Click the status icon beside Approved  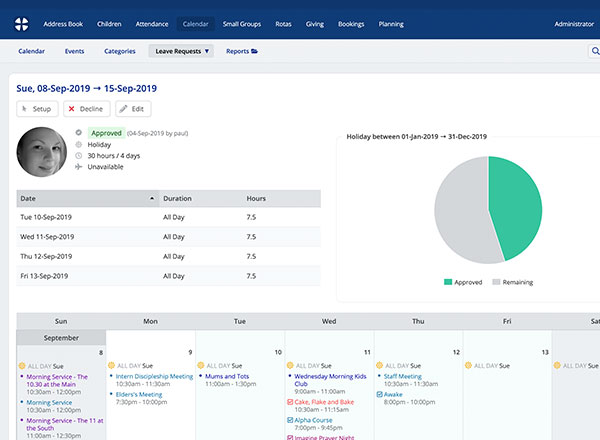point(78,133)
